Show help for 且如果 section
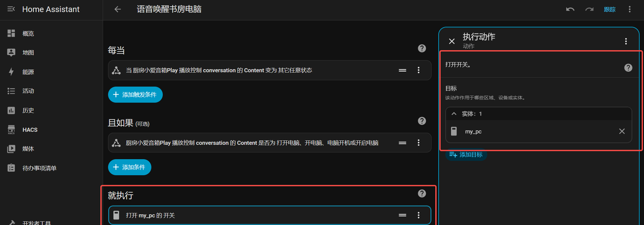Image resolution: width=644 pixels, height=225 pixels. tap(422, 121)
